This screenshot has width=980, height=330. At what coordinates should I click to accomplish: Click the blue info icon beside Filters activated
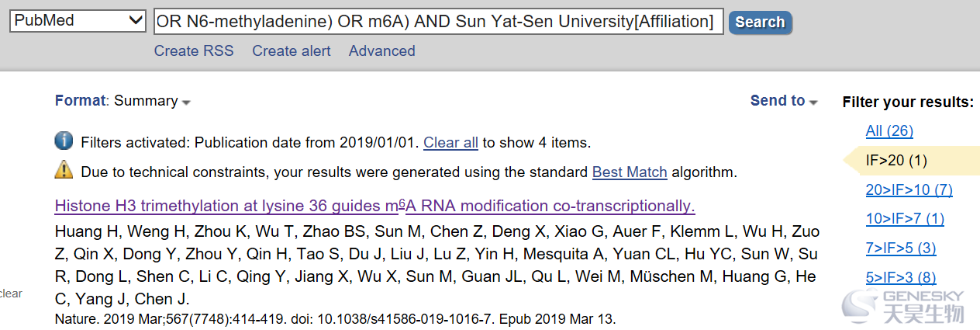[64, 141]
